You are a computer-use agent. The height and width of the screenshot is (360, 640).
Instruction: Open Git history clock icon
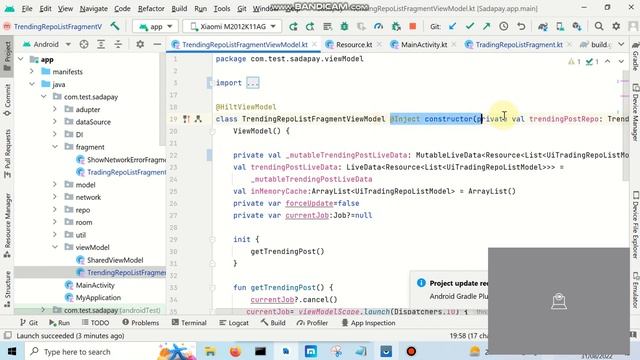[504, 27]
